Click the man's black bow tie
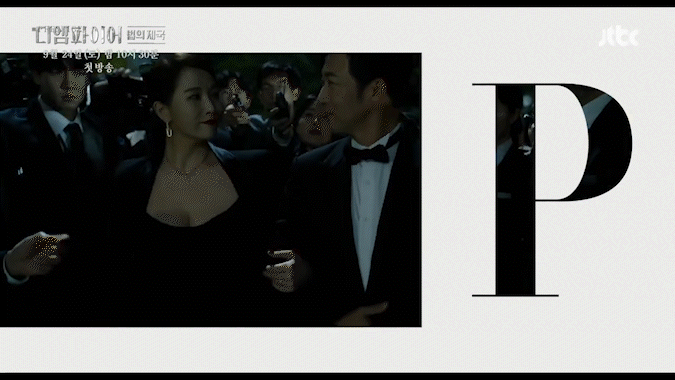The image size is (675, 380). click(x=367, y=154)
